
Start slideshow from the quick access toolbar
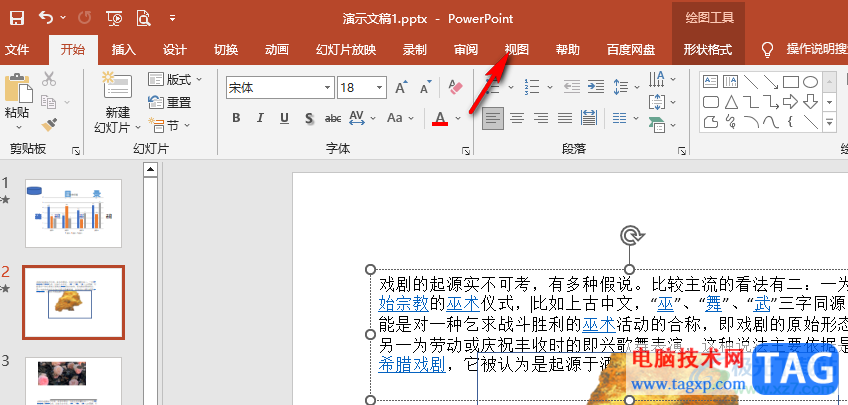pyautogui.click(x=114, y=17)
